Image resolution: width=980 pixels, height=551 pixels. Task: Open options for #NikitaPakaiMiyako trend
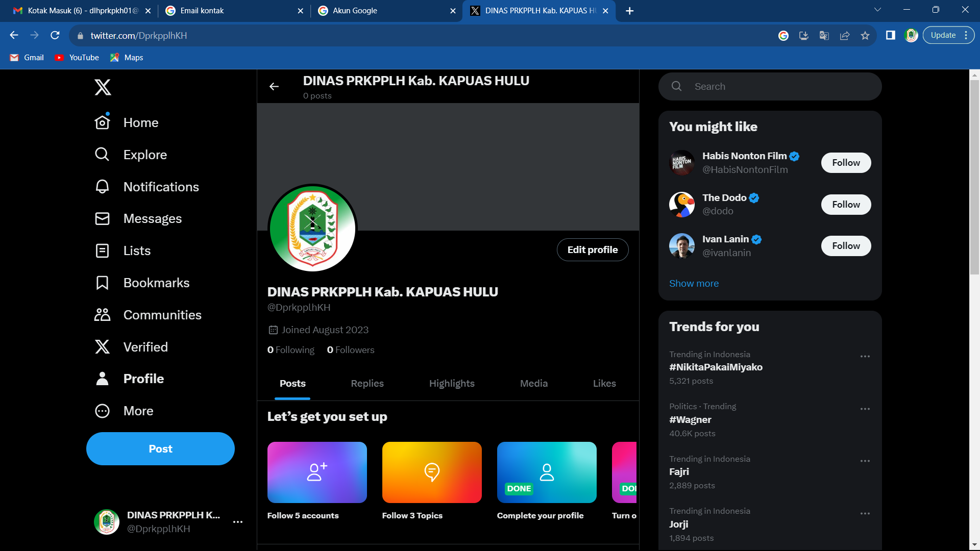tap(865, 357)
